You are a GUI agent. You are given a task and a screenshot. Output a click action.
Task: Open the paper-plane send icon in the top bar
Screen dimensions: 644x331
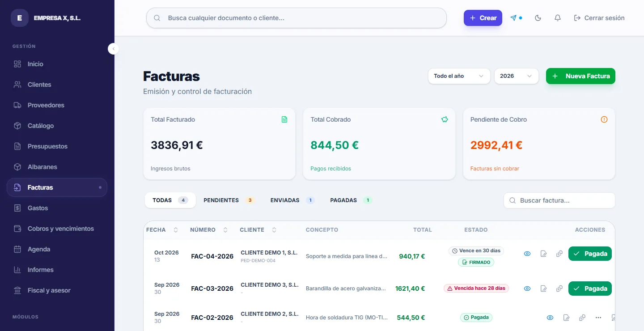click(x=513, y=18)
